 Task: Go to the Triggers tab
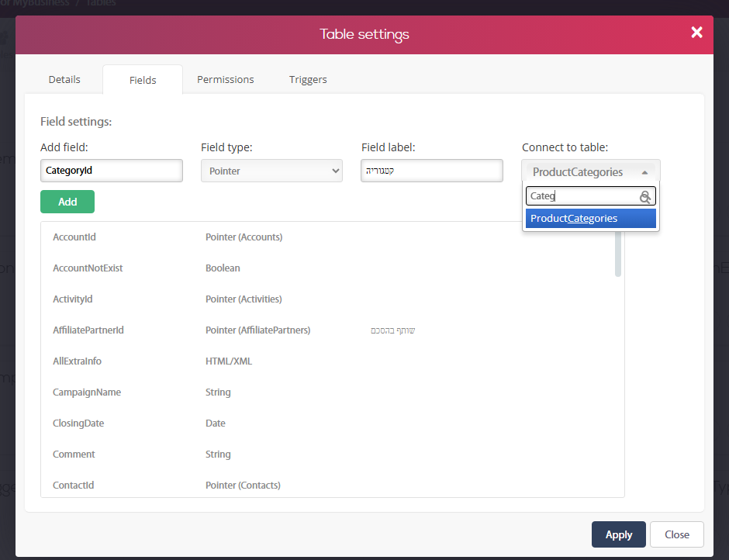coord(308,80)
